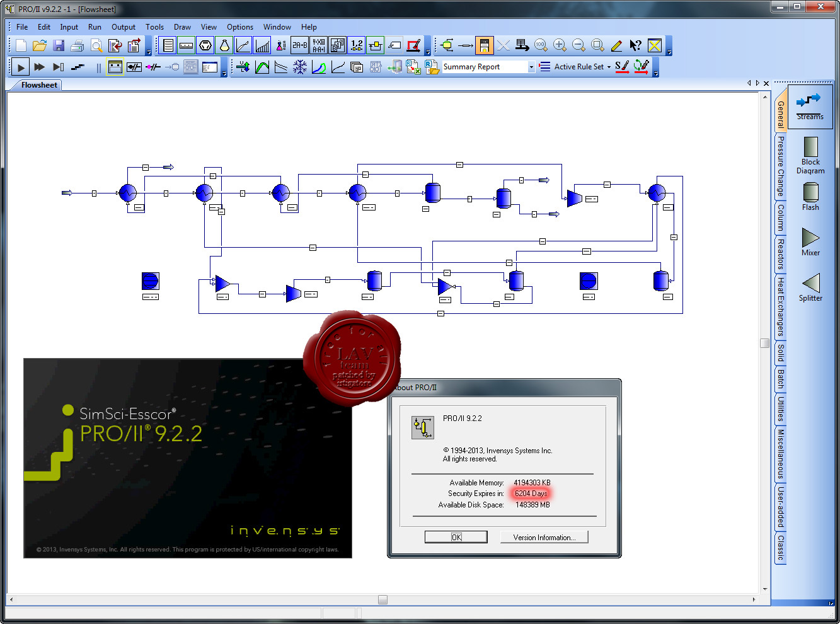840x624 pixels.
Task: Expand the Active Rule Set dropdown
Action: [x=609, y=67]
